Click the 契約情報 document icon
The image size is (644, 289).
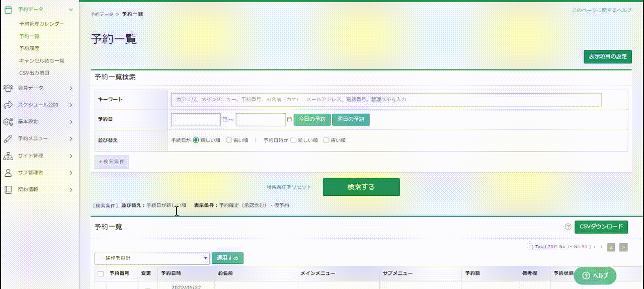coord(8,189)
